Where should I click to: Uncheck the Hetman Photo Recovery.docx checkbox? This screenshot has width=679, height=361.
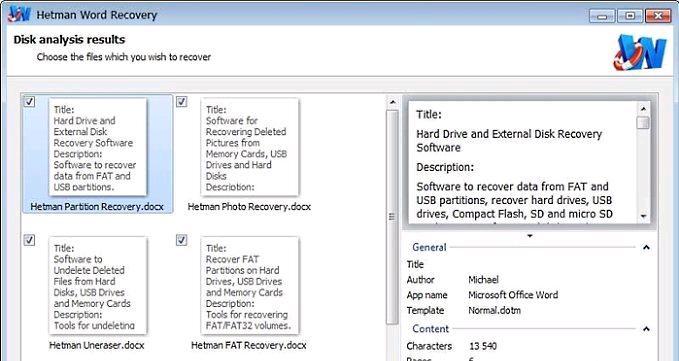(x=182, y=102)
